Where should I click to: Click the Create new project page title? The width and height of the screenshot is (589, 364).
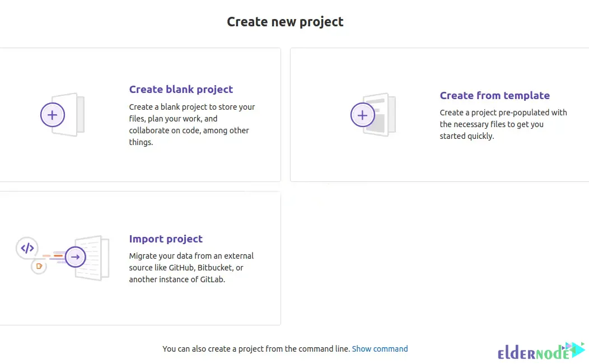[285, 21]
